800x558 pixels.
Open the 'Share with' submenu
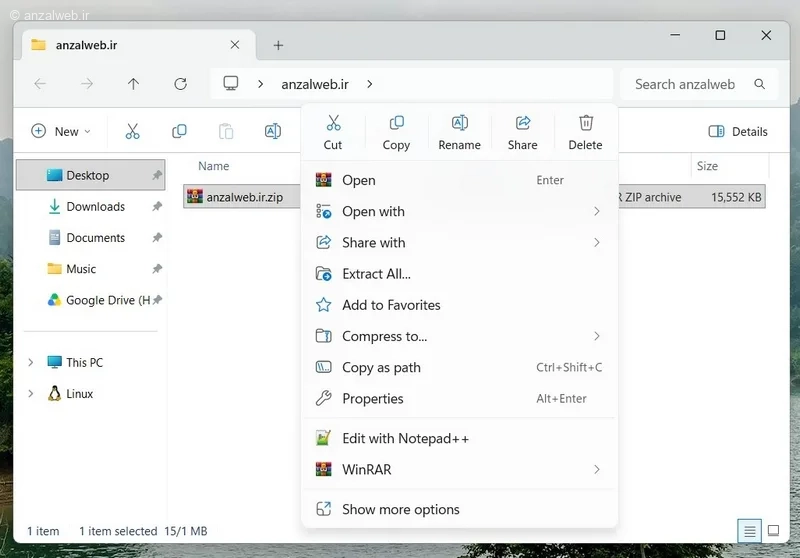(459, 242)
